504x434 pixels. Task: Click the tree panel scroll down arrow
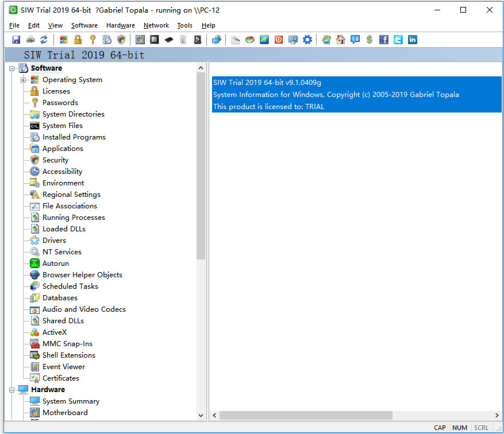tap(201, 415)
